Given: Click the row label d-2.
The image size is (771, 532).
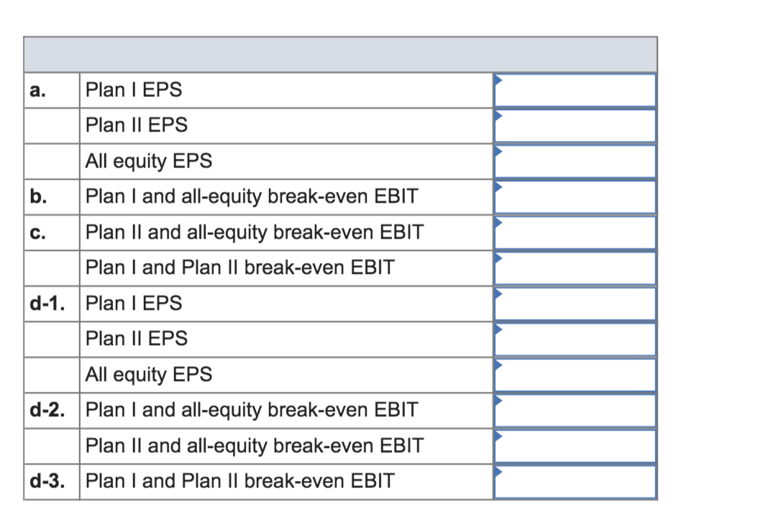Looking at the screenshot, I should coord(47,410).
